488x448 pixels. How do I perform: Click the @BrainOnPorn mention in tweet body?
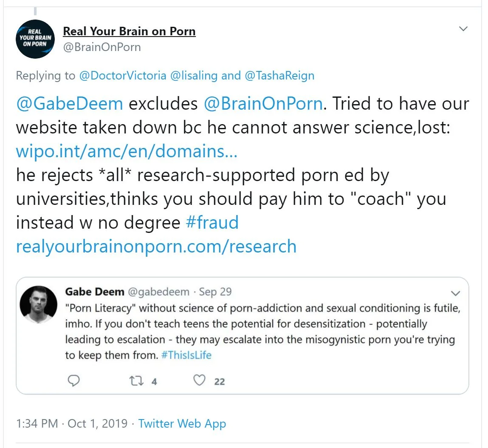pyautogui.click(x=263, y=104)
